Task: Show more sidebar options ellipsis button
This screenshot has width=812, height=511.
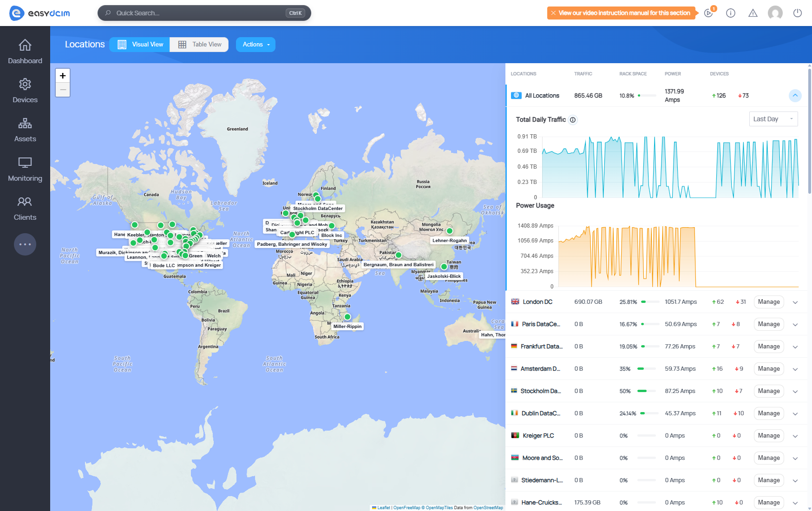Action: coord(25,244)
